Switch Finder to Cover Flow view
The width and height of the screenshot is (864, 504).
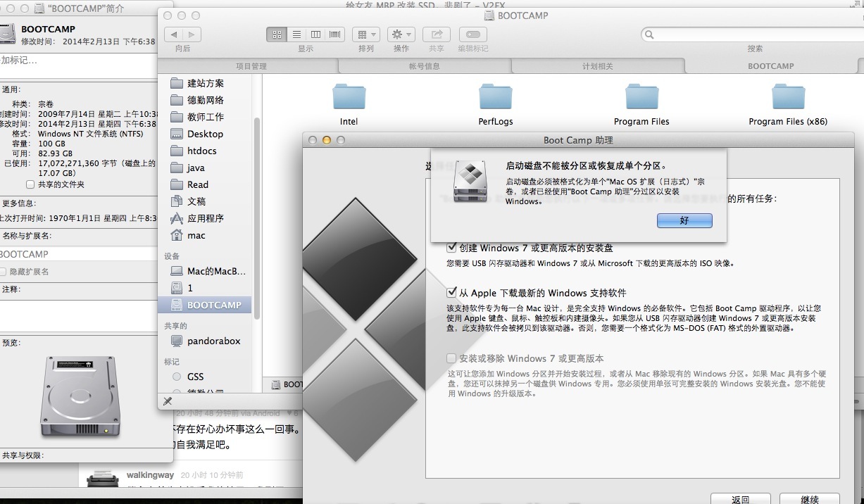coord(335,34)
